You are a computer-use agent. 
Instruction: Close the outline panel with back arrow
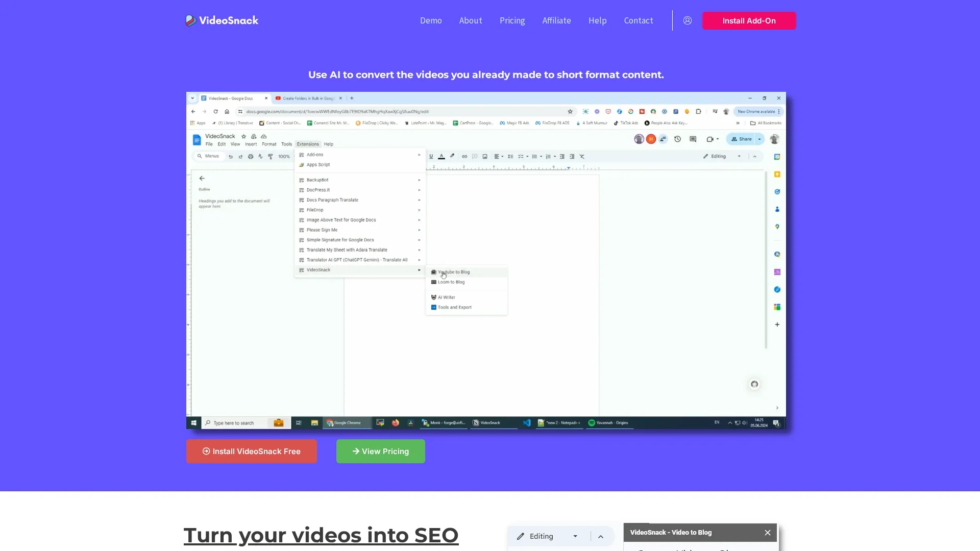point(202,178)
